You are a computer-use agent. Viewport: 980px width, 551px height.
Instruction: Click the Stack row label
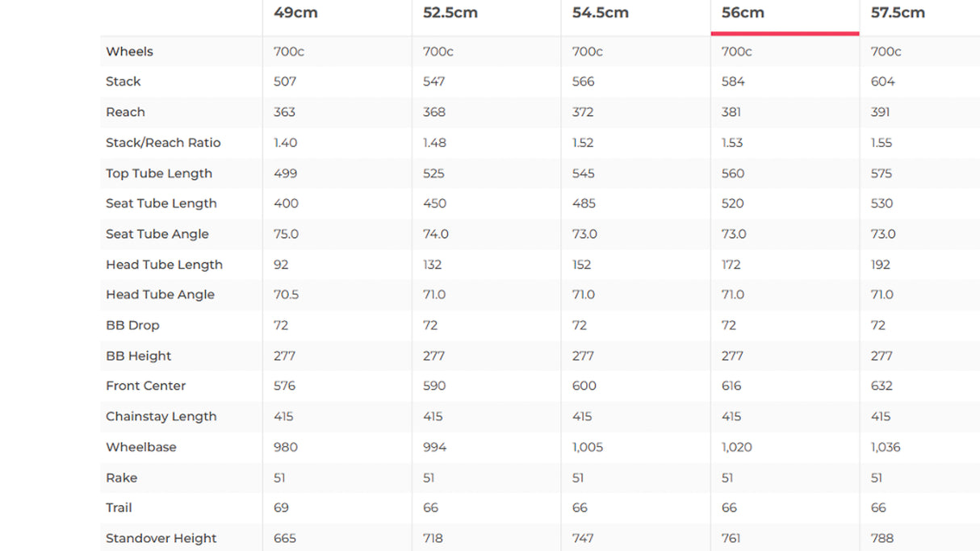click(x=124, y=81)
